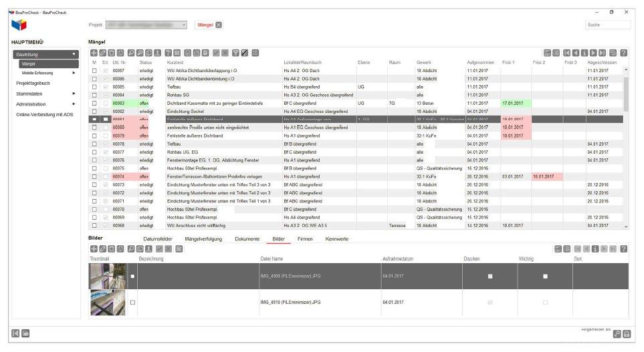This screenshot has height=352, width=644.
Task: Open the IMG_4910 image thumbnail
Action: coord(108,303)
